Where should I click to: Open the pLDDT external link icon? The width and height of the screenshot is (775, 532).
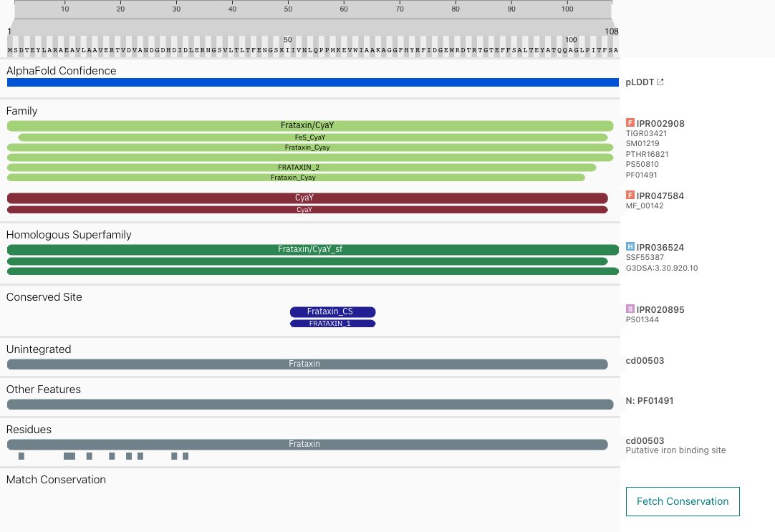pos(660,82)
